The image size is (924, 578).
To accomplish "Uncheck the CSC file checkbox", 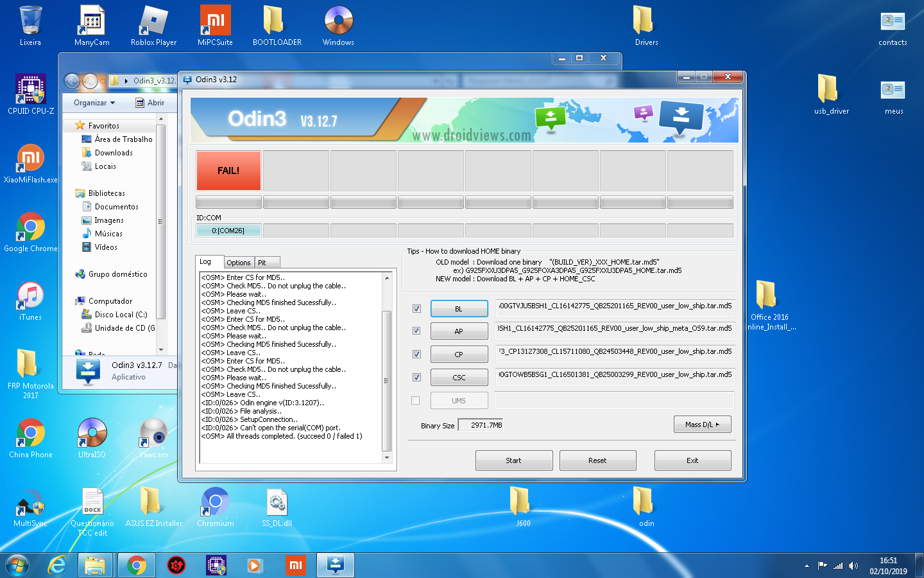I will coord(416,378).
